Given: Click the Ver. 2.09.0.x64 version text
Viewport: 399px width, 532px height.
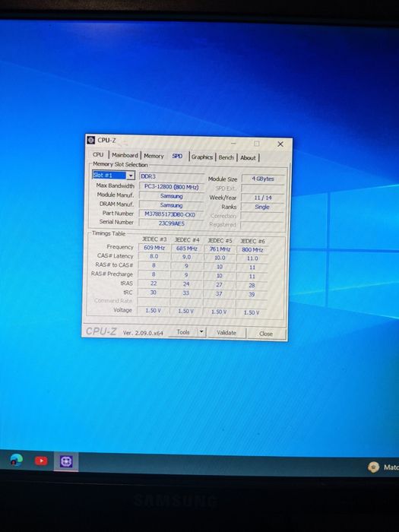Looking at the screenshot, I should click(143, 333).
